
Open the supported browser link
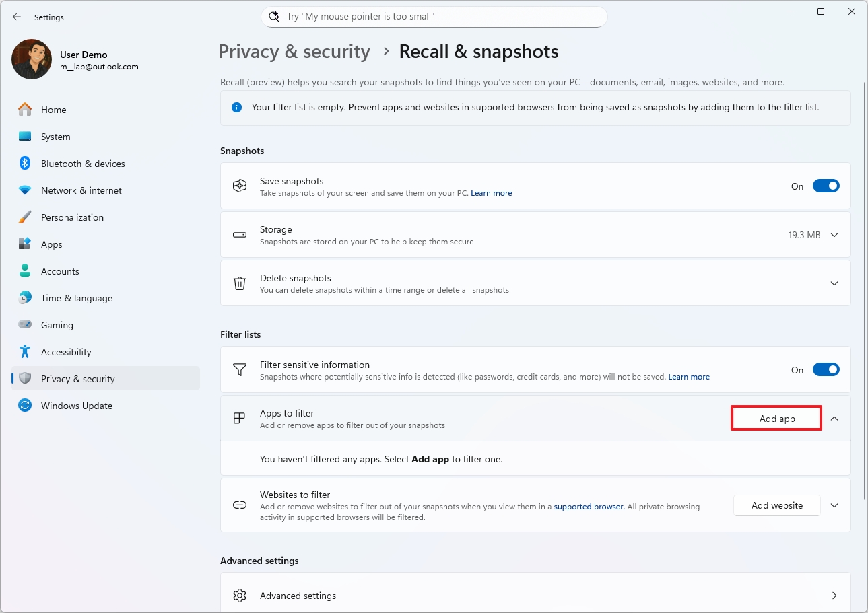click(589, 507)
